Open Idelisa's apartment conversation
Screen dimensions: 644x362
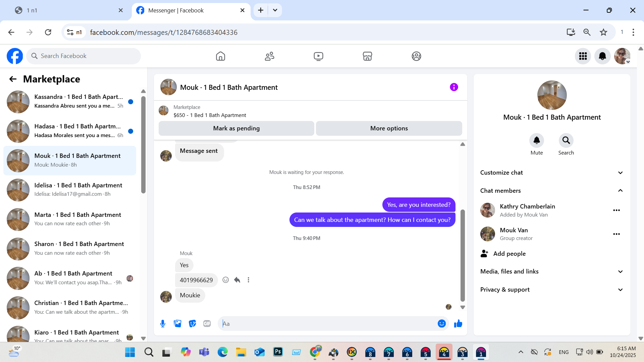[x=70, y=190]
